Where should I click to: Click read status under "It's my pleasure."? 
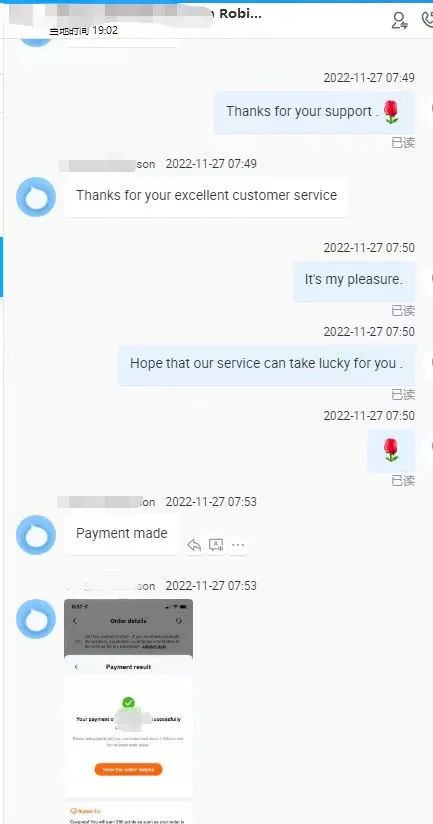[x=403, y=311]
